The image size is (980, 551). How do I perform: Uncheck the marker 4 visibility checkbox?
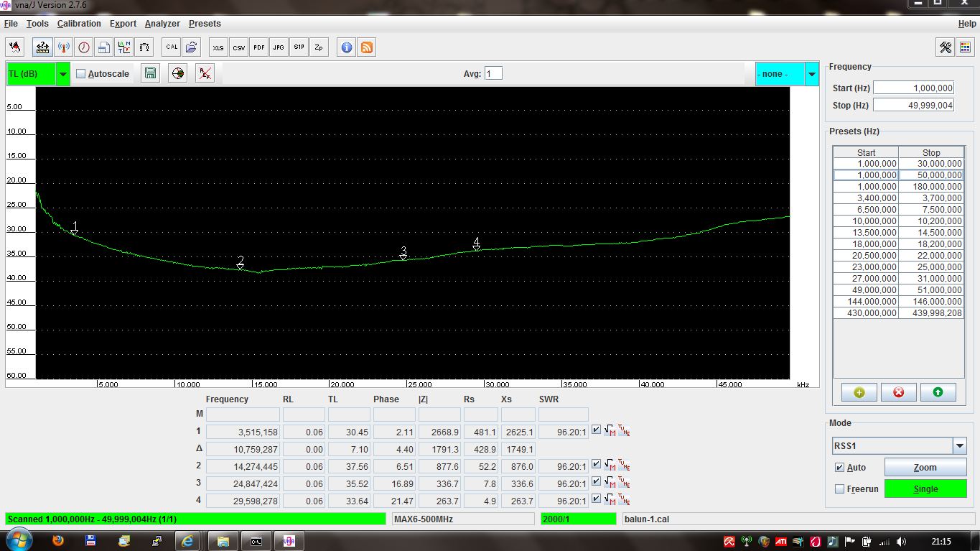point(596,499)
